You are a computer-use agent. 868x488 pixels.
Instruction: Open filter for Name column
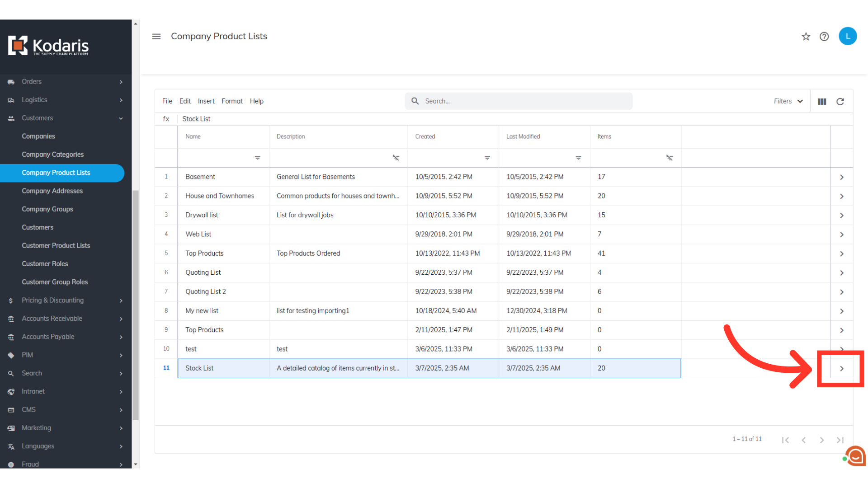tap(257, 158)
